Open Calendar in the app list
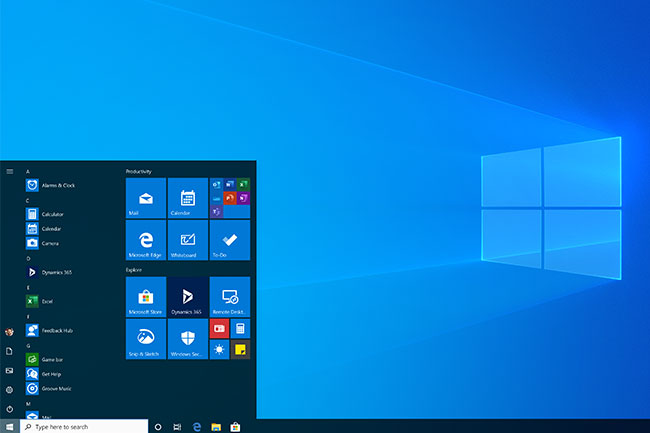 point(44,229)
